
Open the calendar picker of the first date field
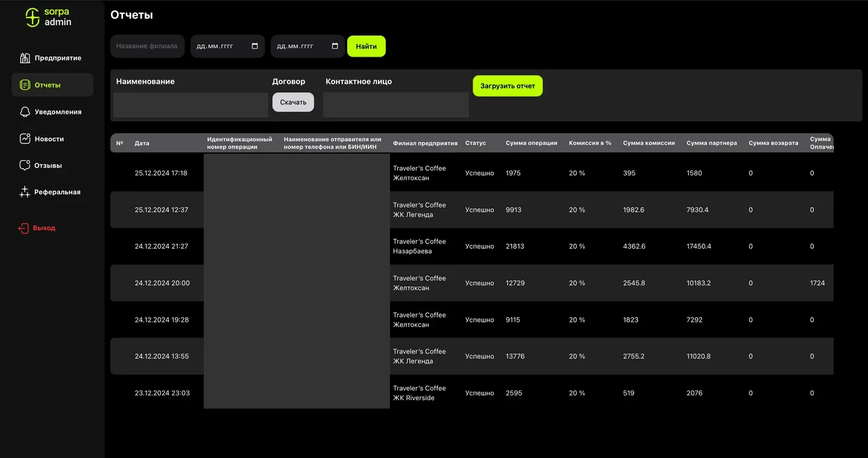pos(254,46)
